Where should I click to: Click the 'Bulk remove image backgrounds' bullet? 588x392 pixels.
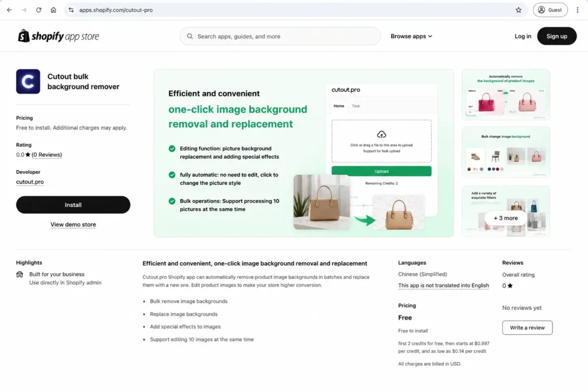(x=188, y=301)
